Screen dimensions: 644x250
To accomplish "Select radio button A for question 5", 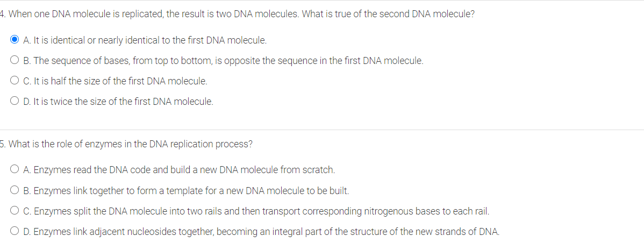I will (15, 169).
